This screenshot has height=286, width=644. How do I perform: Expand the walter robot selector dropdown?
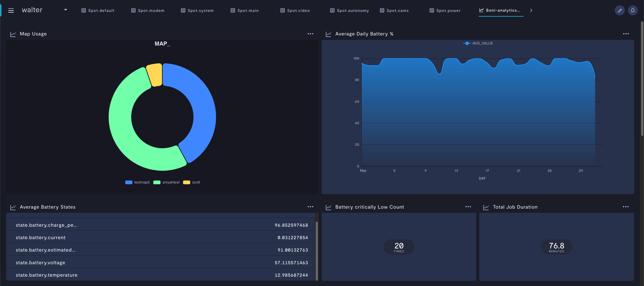(x=66, y=10)
